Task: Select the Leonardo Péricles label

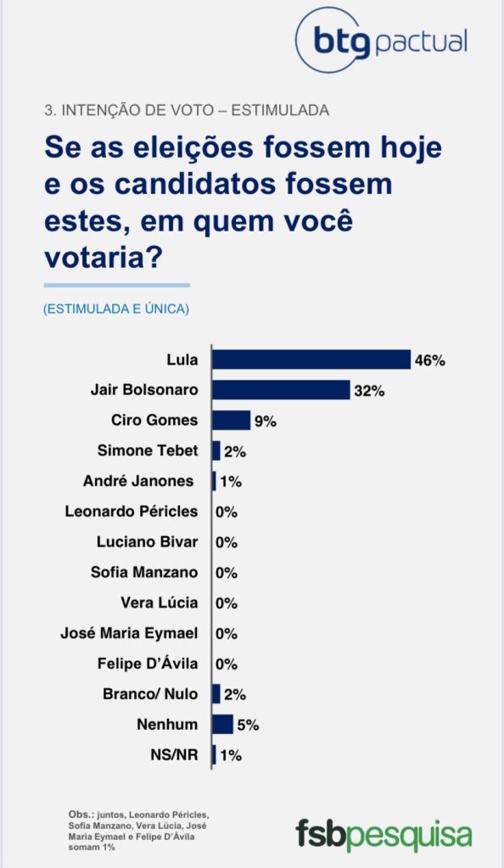Action: (x=132, y=511)
